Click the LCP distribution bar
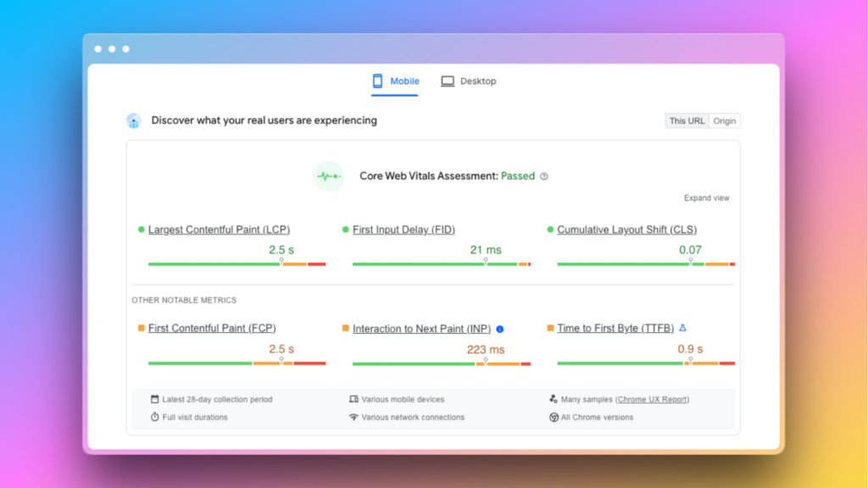The height and width of the screenshot is (488, 868). click(x=237, y=264)
